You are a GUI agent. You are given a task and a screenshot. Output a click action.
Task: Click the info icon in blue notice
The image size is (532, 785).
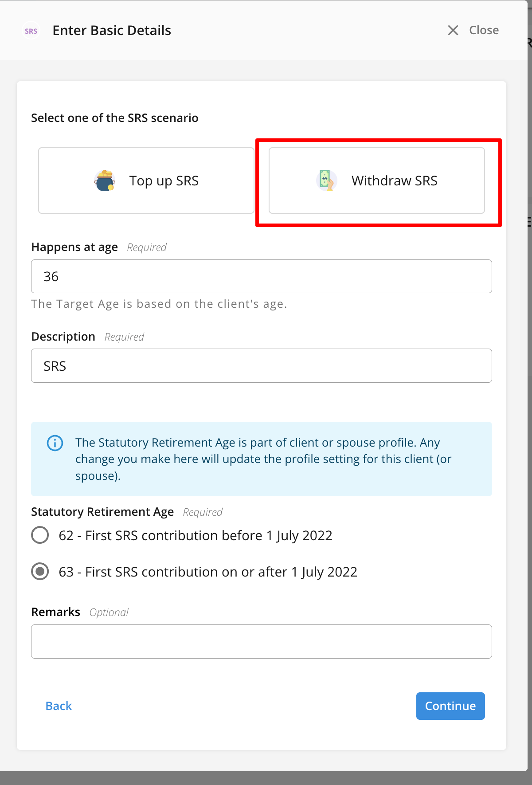click(x=55, y=443)
